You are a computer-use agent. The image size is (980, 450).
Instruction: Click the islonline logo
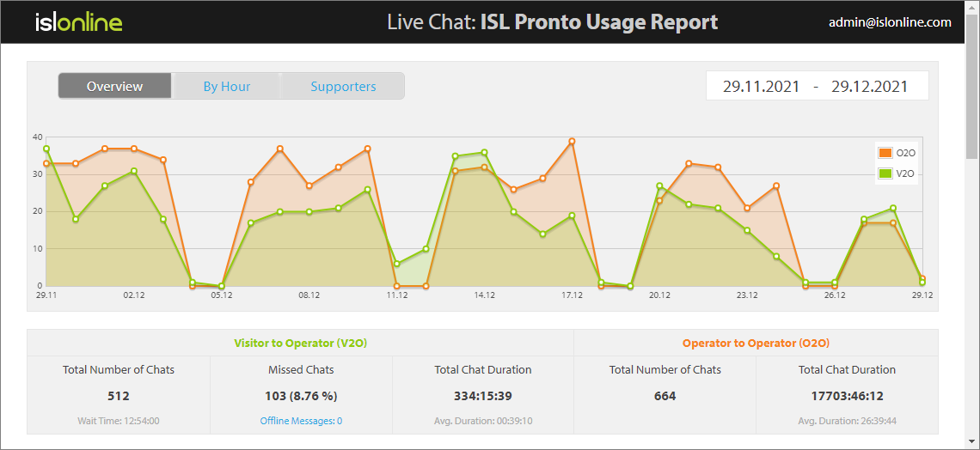78,22
